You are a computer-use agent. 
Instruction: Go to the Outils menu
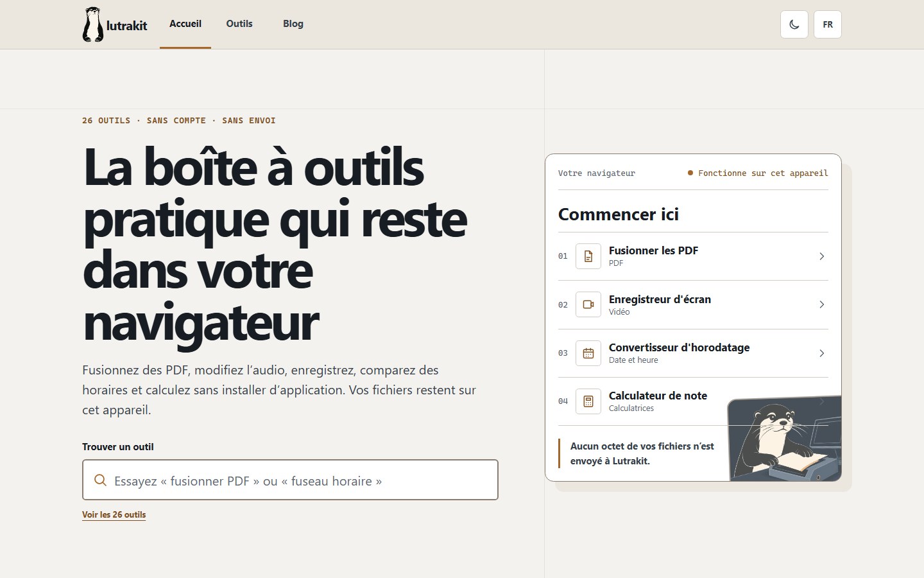[x=239, y=24]
